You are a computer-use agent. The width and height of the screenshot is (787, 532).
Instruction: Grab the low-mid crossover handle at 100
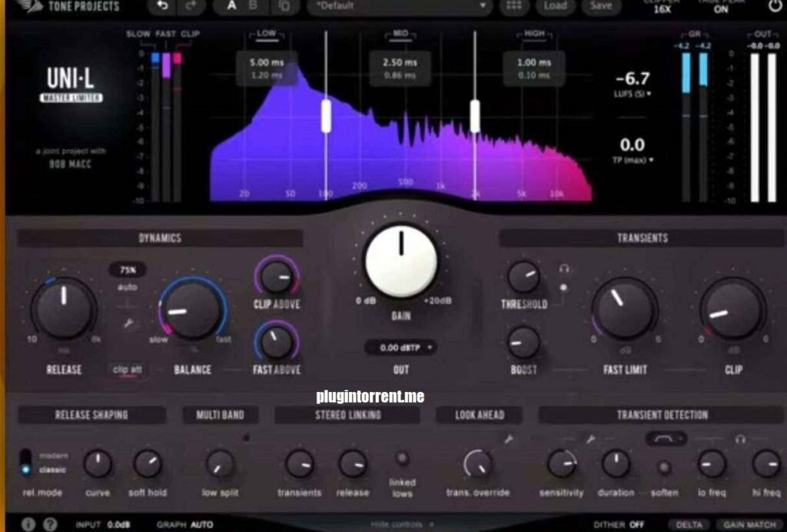(x=326, y=116)
